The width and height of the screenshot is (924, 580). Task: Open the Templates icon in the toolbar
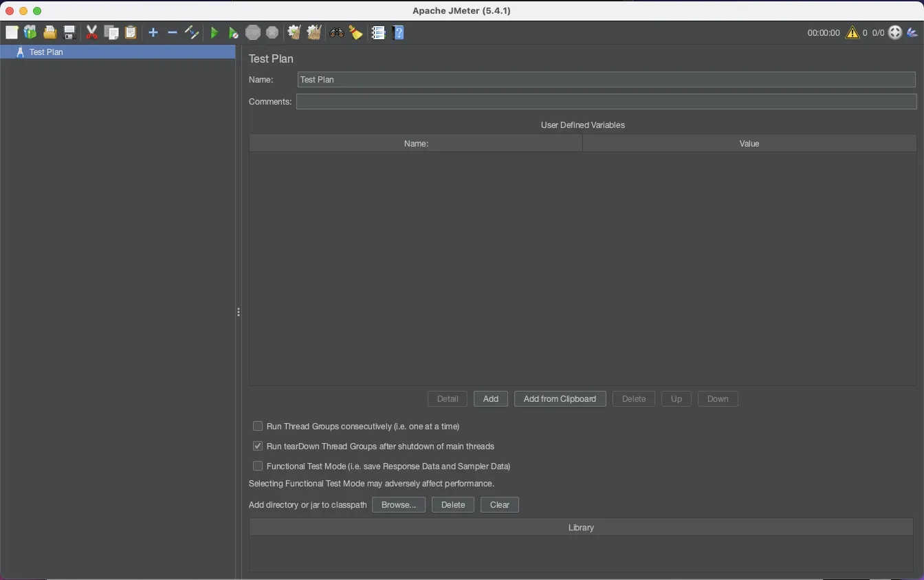point(30,32)
